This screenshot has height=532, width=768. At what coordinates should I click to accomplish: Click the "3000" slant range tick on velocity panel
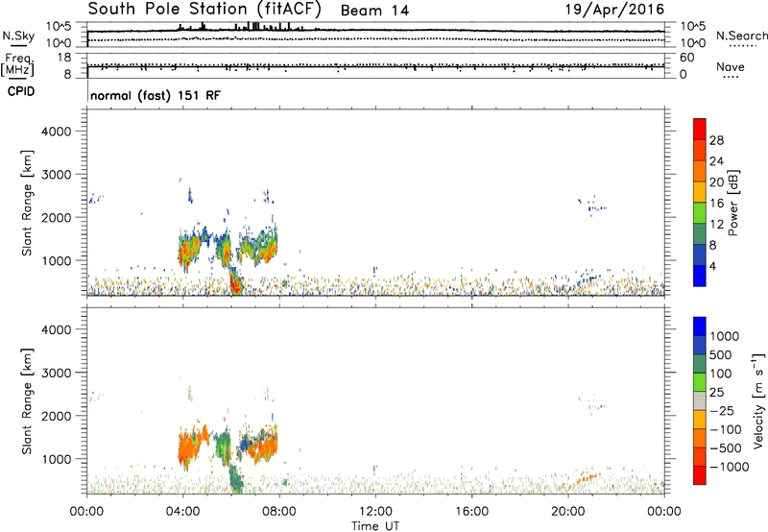pyautogui.click(x=56, y=373)
